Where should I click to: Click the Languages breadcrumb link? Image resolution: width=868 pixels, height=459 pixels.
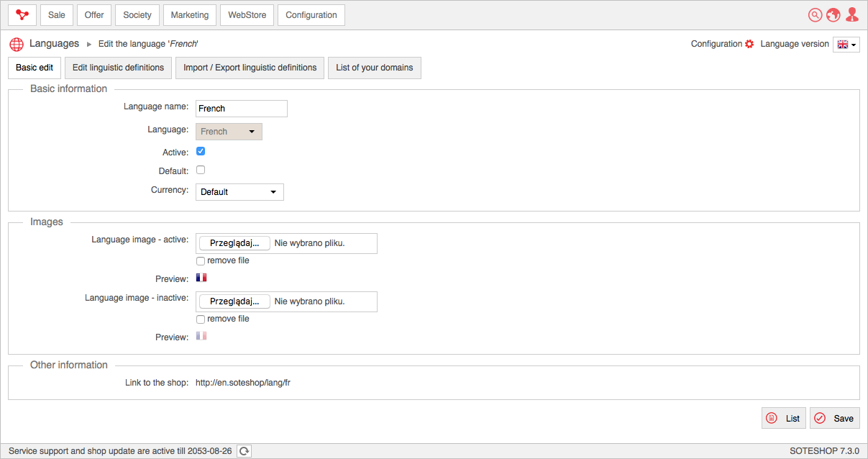click(54, 44)
